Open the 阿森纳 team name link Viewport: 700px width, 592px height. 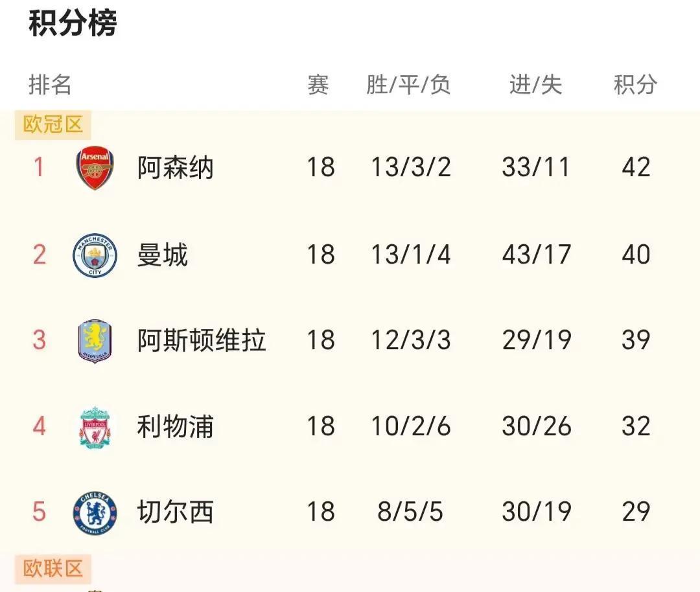(x=174, y=167)
